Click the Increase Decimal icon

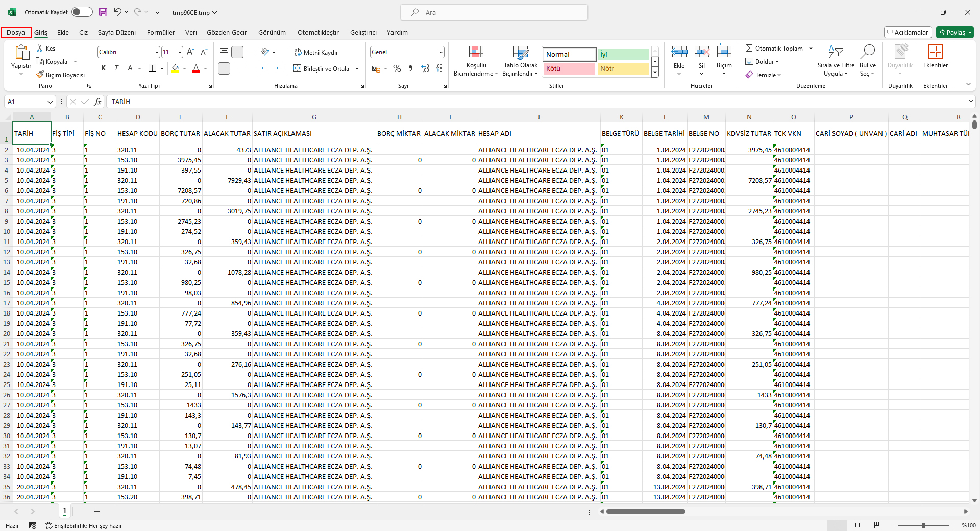425,68
